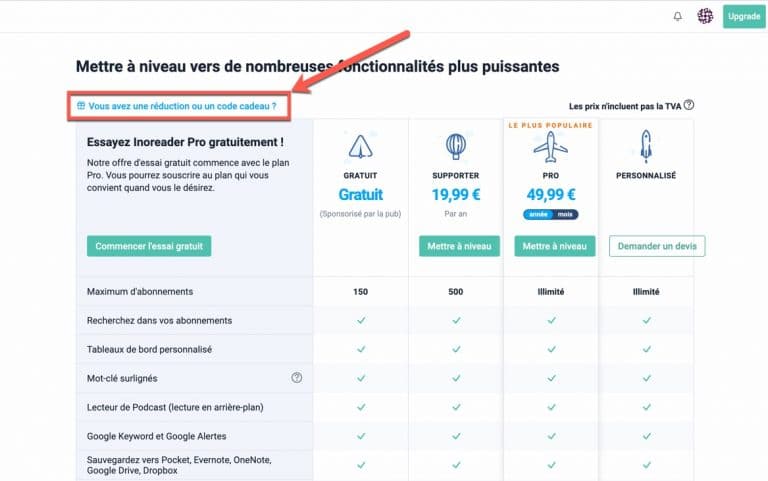Click the hot air balloon Supporter icon

[455, 147]
